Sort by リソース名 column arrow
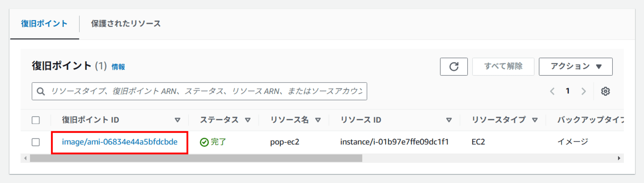The image size is (644, 183). pos(318,120)
